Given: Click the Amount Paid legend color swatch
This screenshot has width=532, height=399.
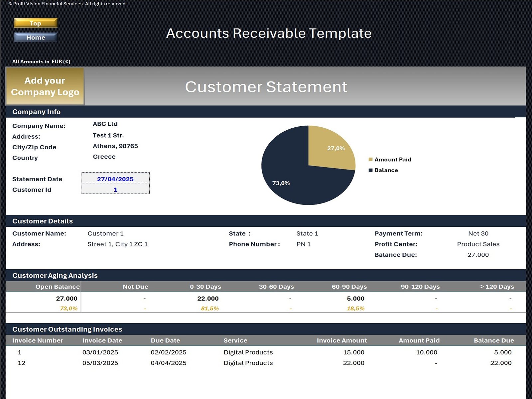Looking at the screenshot, I should point(370,159).
